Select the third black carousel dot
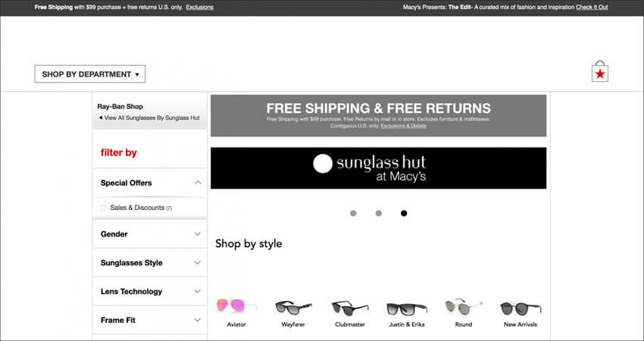 404,213
